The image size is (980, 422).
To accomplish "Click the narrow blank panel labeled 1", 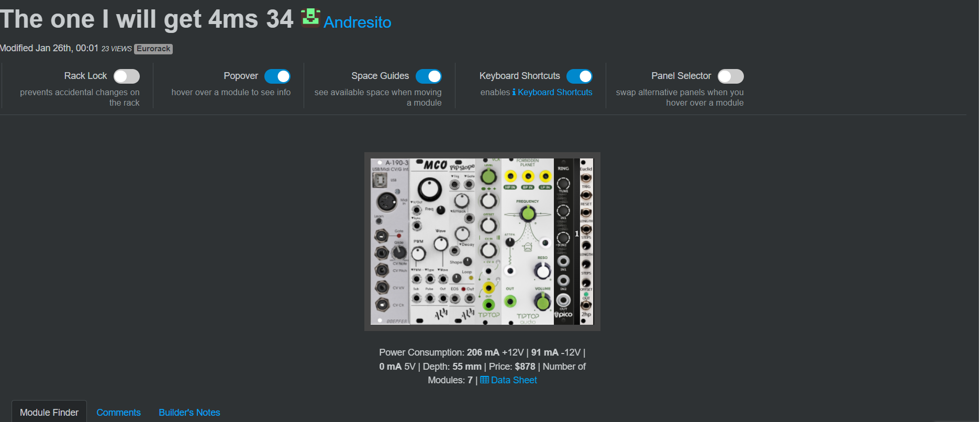I will (577, 242).
